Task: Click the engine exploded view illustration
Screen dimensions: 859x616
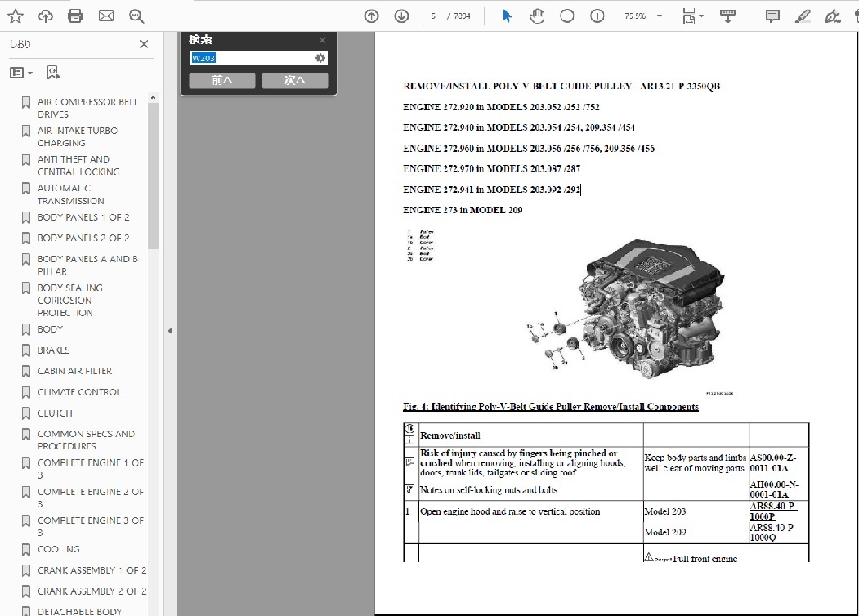Action: point(624,310)
